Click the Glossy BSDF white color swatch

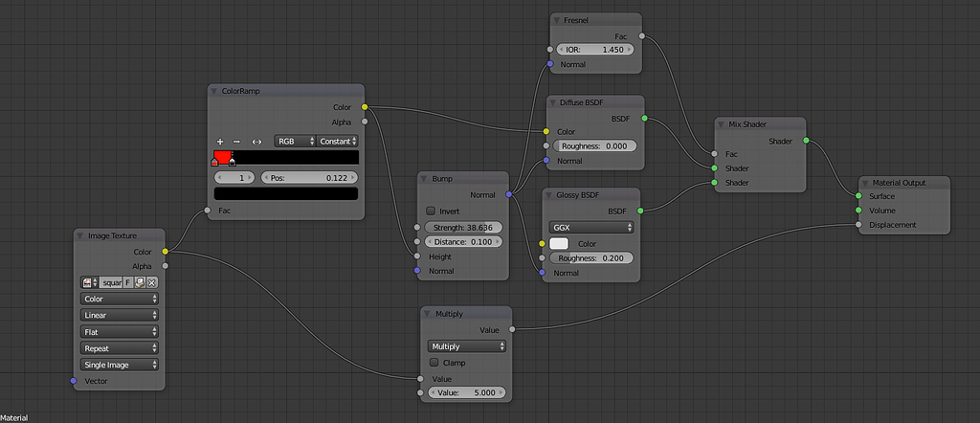(559, 244)
